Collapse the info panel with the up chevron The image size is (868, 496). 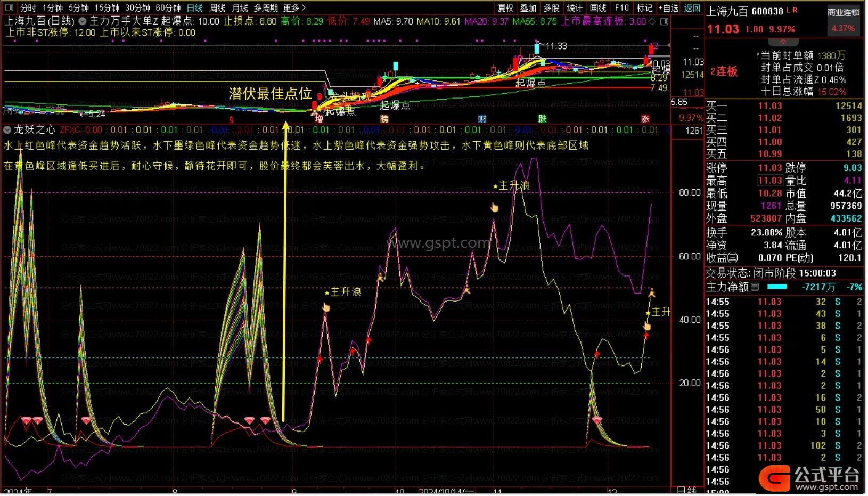coord(783,42)
